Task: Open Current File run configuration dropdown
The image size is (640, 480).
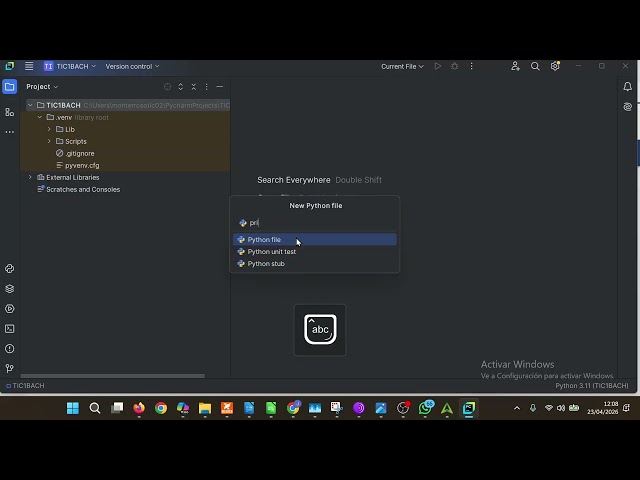Action: [x=402, y=66]
